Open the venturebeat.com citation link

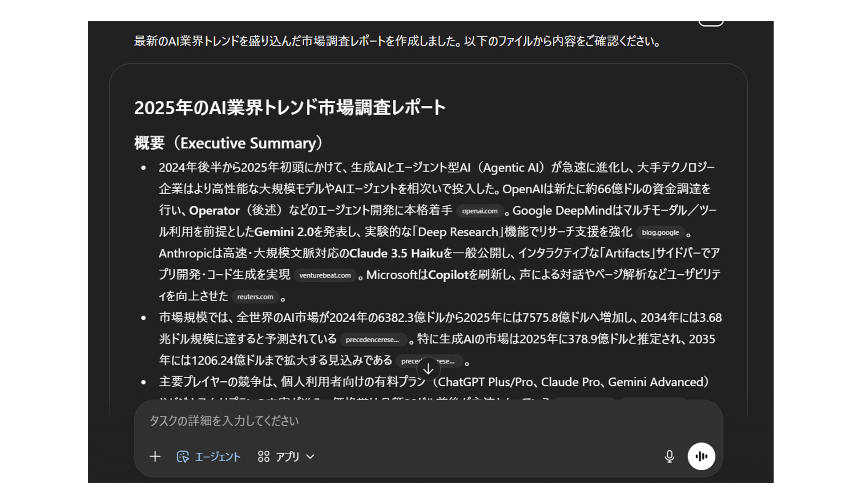[325, 275]
